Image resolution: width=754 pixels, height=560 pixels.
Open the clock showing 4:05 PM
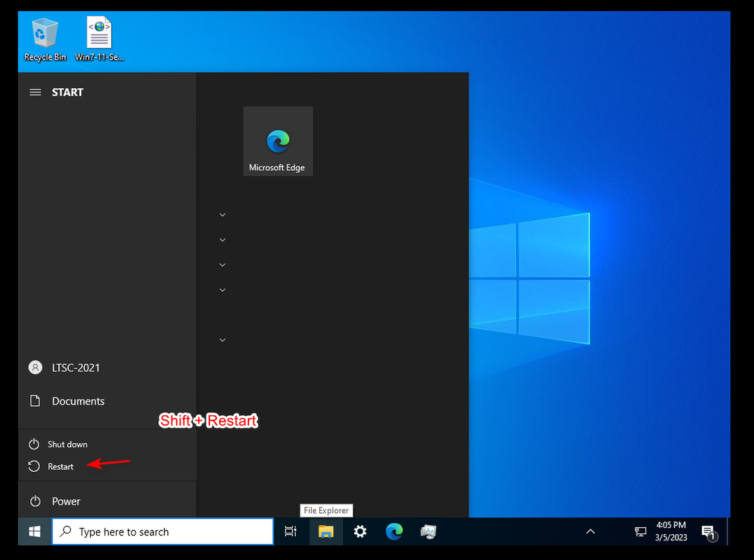[x=671, y=531]
